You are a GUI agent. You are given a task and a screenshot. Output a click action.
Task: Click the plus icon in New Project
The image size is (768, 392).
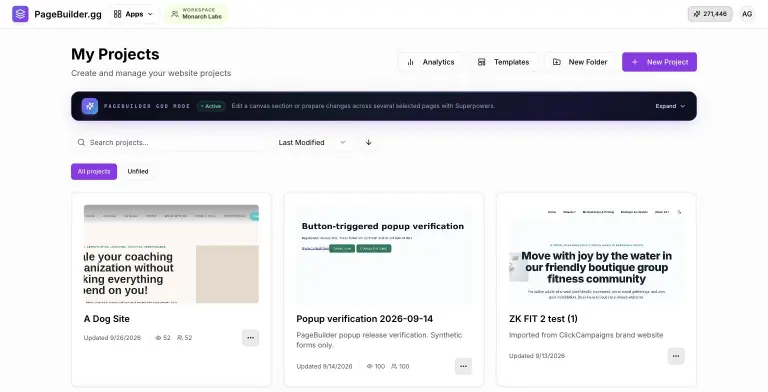click(x=635, y=62)
